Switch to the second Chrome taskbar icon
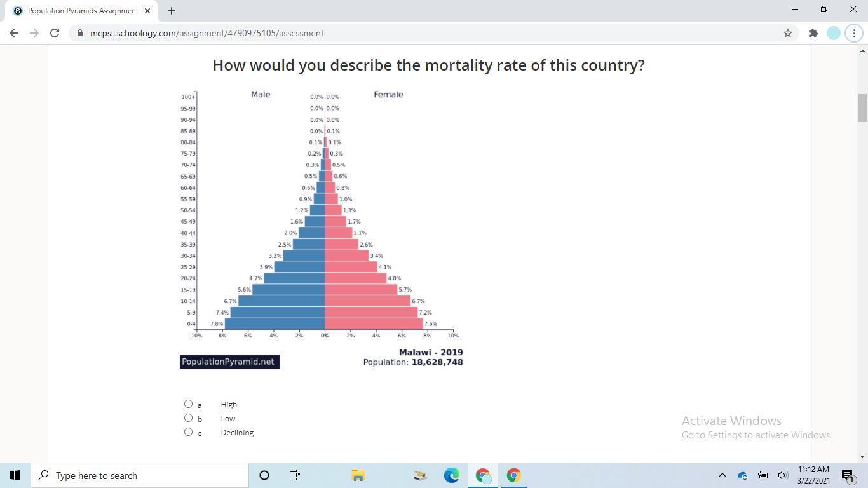The width and height of the screenshot is (868, 488). click(x=514, y=475)
